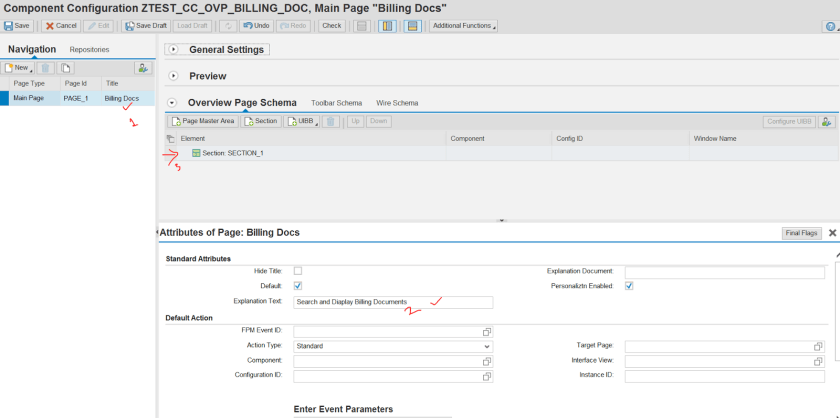Viewport: 840px width, 418px height.
Task: Open value help for Interface View
Action: click(818, 362)
